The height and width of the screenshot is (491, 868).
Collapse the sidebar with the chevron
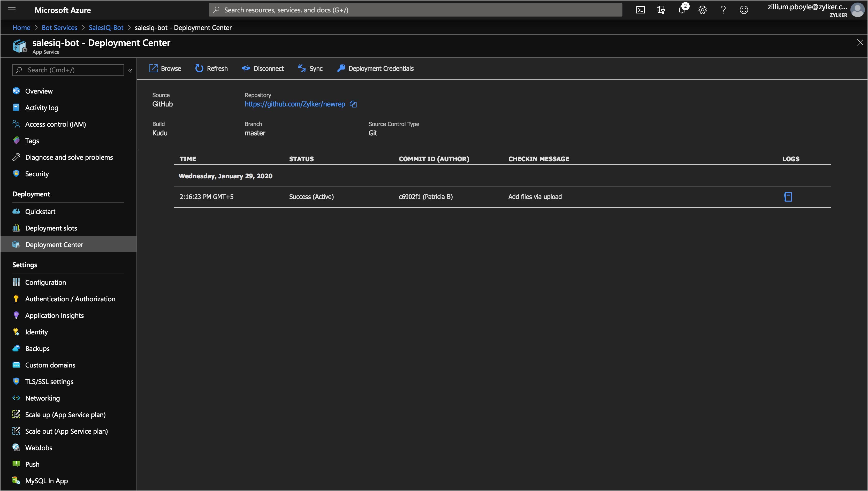click(131, 71)
